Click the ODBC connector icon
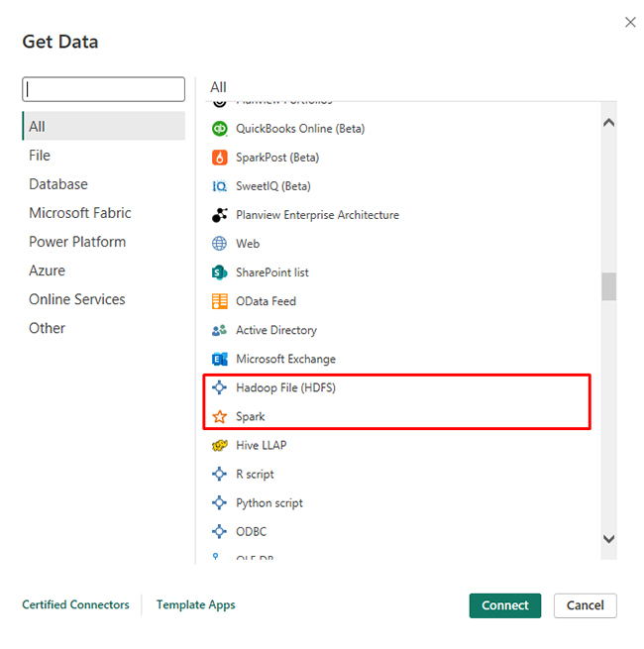The width and height of the screenshot is (644, 649). (219, 531)
